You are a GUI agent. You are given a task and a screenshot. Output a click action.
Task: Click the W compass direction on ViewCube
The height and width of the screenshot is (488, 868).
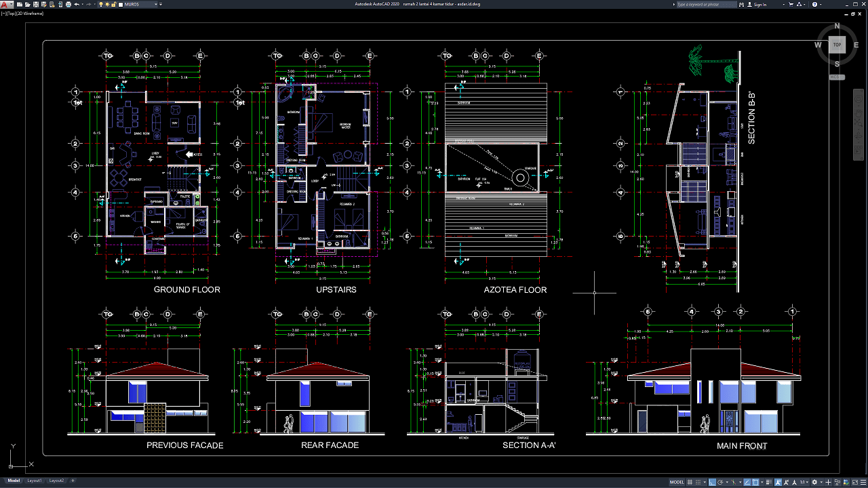pyautogui.click(x=818, y=45)
